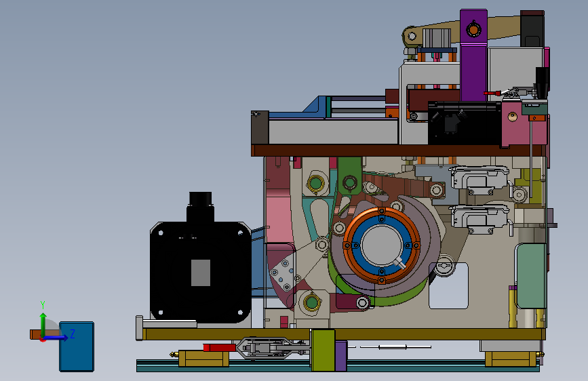Select the upper green bushing on the left
588x381 pixels.
316,184
